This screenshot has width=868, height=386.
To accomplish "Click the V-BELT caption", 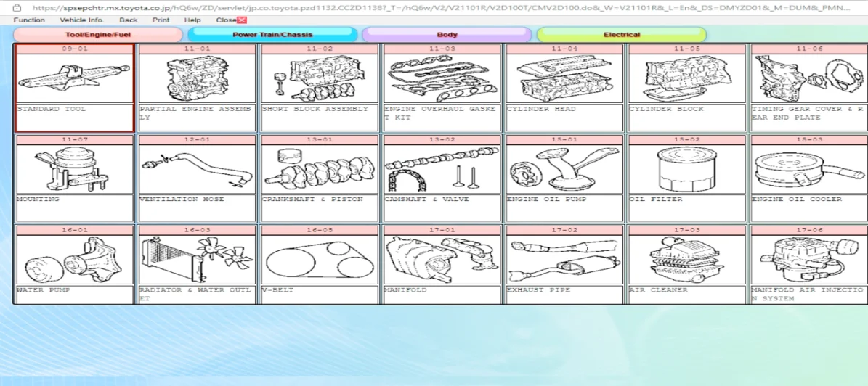I will (278, 289).
